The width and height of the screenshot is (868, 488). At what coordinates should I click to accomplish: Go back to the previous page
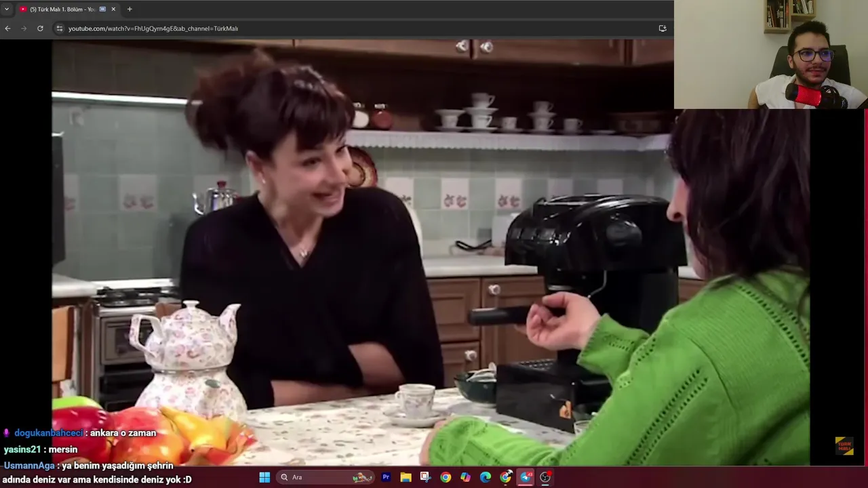7,28
